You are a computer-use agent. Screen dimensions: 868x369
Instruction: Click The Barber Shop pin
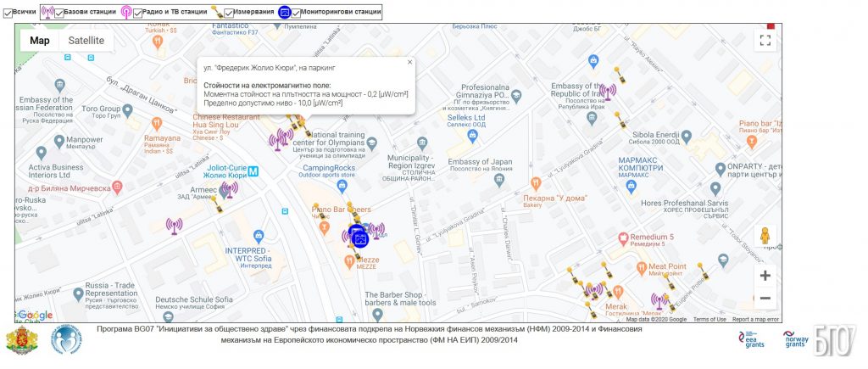(377, 315)
